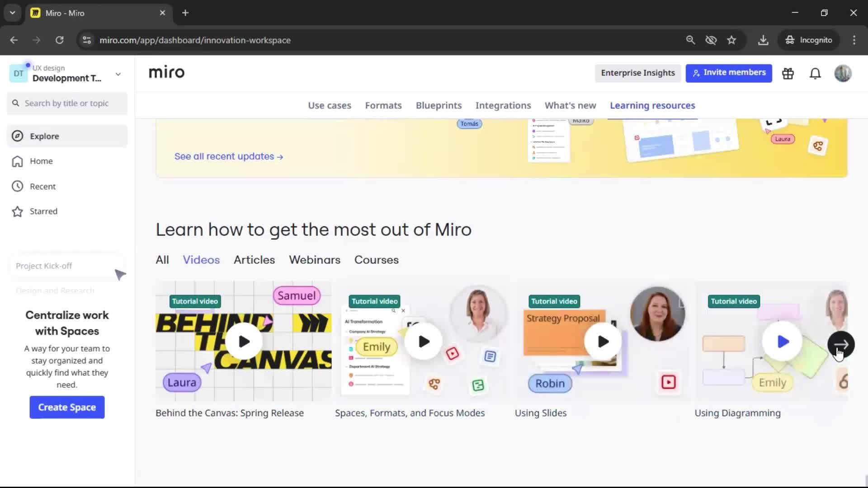Follow the See all recent updates link

pyautogui.click(x=229, y=156)
